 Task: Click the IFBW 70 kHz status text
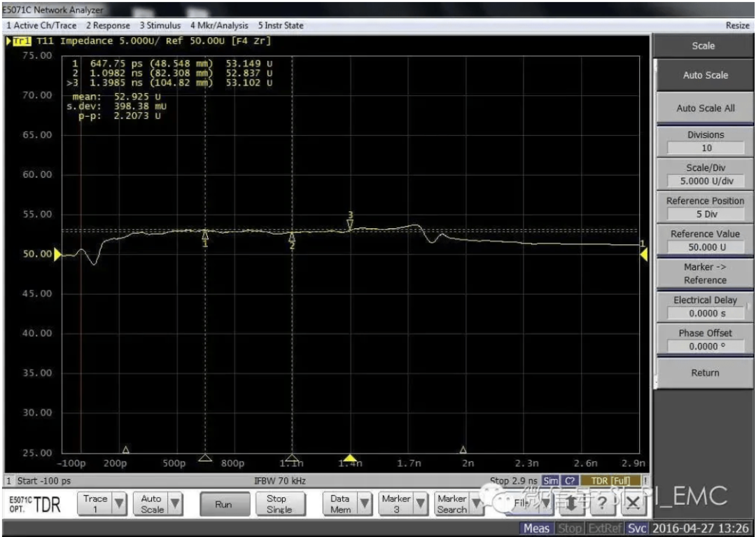tap(279, 481)
